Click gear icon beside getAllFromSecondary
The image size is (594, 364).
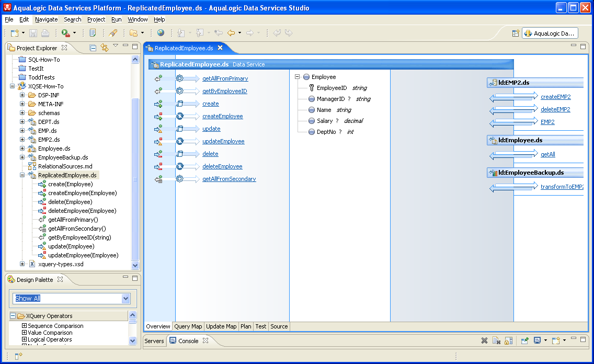[x=179, y=178]
